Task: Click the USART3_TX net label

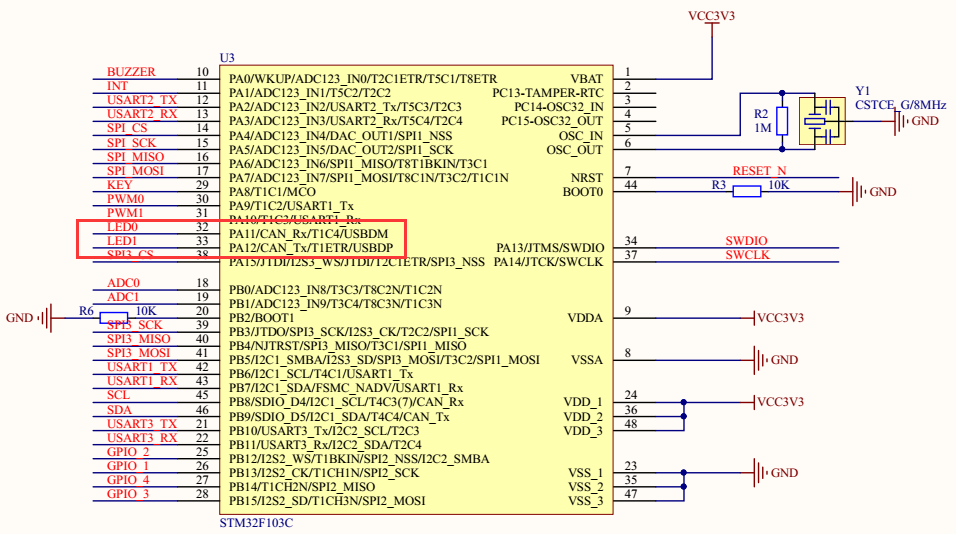Action: (x=142, y=424)
